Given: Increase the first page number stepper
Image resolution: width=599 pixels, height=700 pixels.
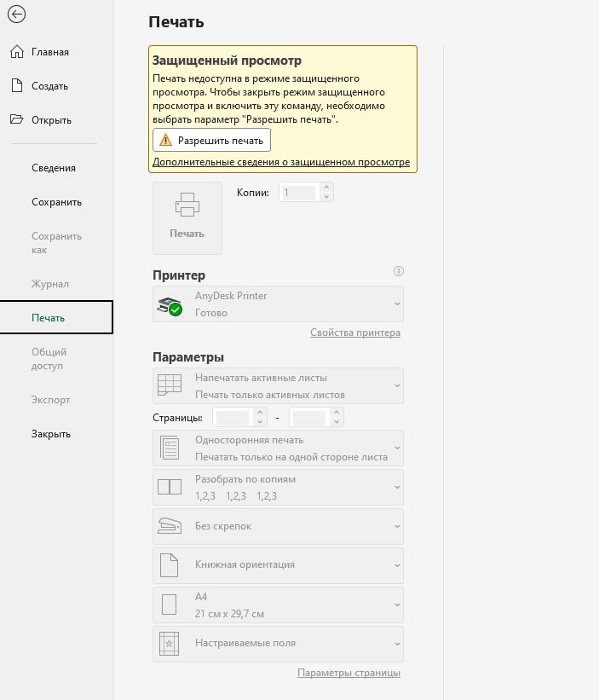Looking at the screenshot, I should coord(260,413).
